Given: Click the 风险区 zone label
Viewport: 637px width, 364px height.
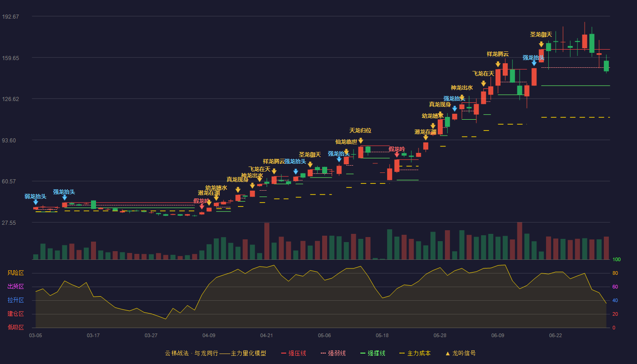Looking at the screenshot, I should pyautogui.click(x=15, y=273).
